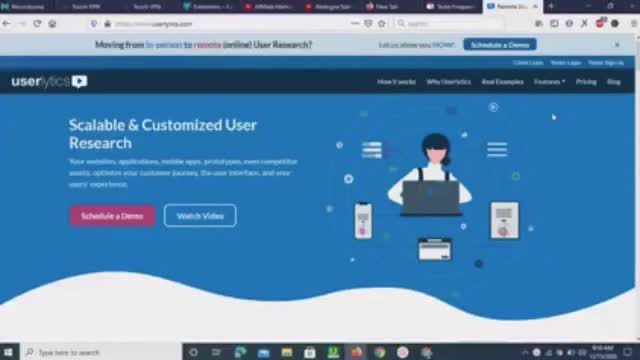Click the Tester Sign Up link
The height and width of the screenshot is (360, 640).
[606, 62]
